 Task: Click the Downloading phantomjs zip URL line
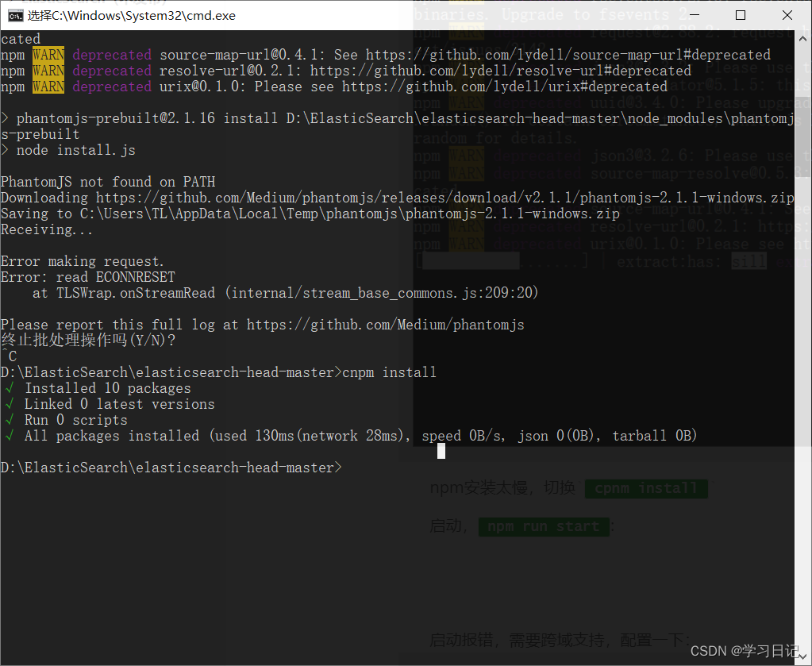pos(398,198)
